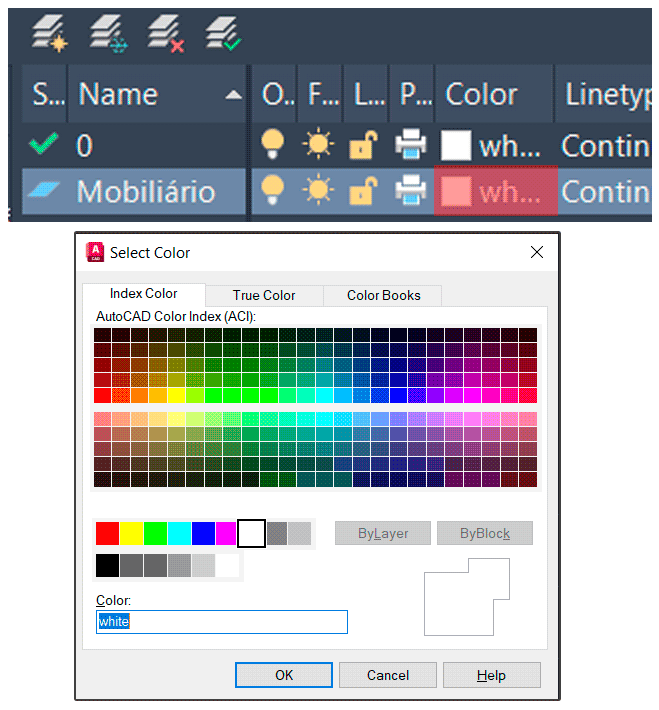Pick the green standard color swatch
Image resolution: width=659 pixels, height=710 pixels.
point(155,533)
